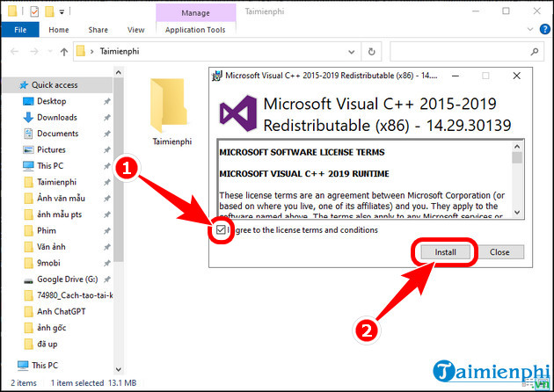Open Desktop in Quick access list
The width and height of the screenshot is (554, 392).
52,101
